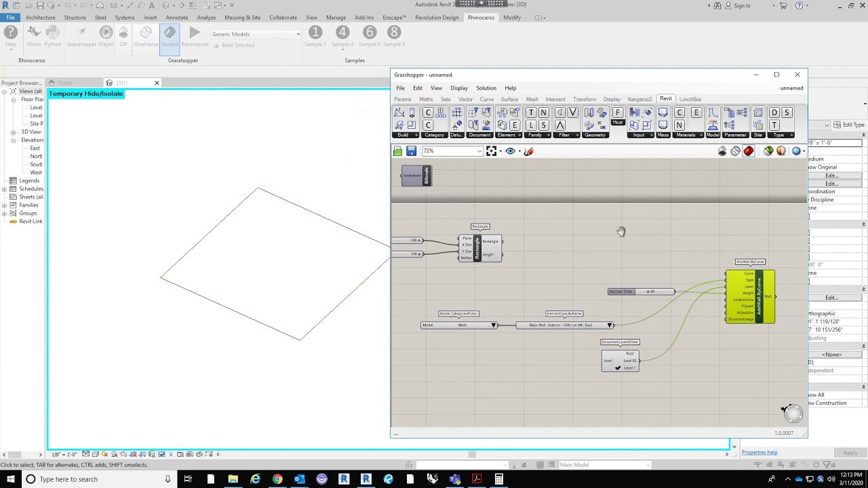
Task: Open the Generic Models category dropdown
Action: coord(256,34)
